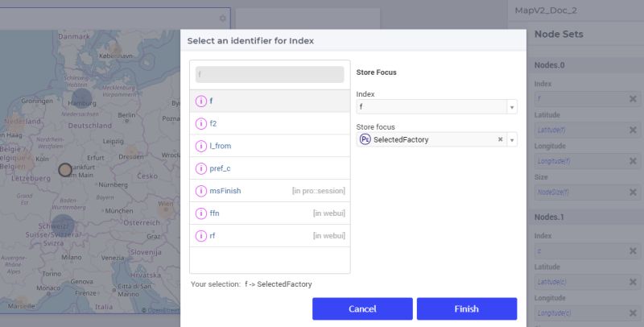Pick the l_from identifier
Image resolution: width=644 pixels, height=327 pixels.
click(270, 146)
